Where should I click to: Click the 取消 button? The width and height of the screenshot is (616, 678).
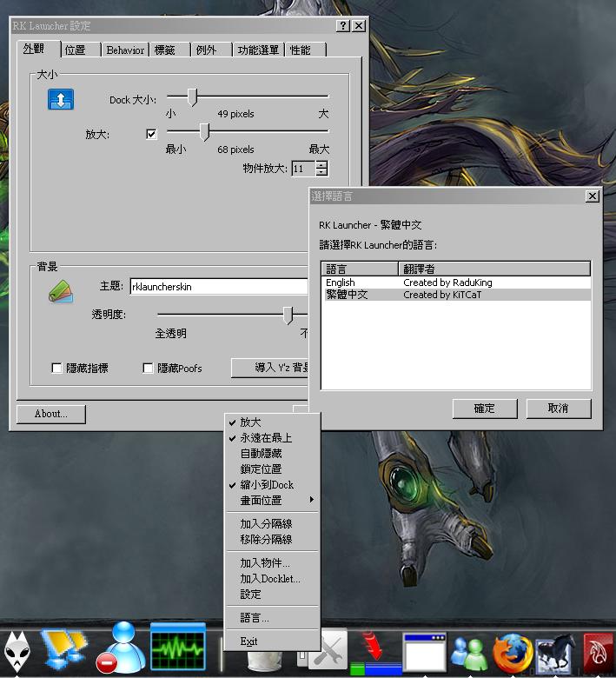click(559, 409)
